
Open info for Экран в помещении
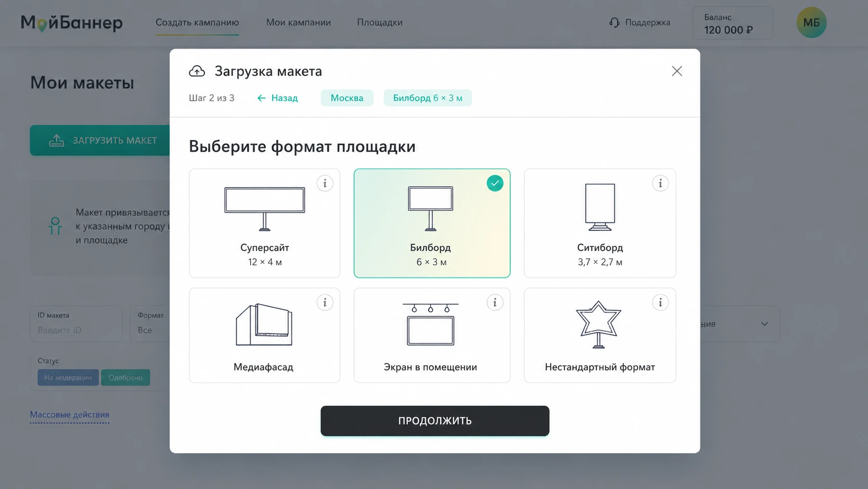tap(495, 302)
